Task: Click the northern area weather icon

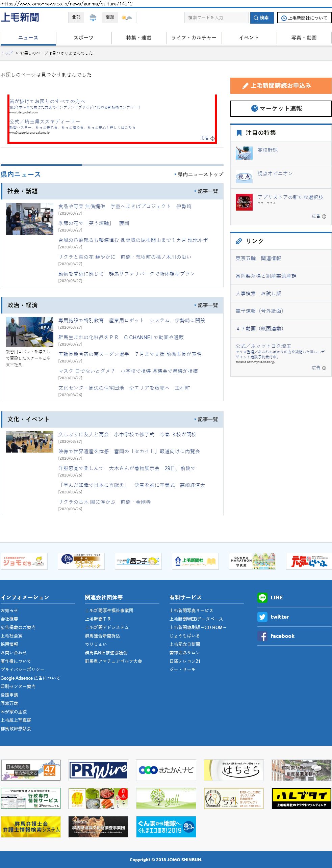Action: coord(93,18)
